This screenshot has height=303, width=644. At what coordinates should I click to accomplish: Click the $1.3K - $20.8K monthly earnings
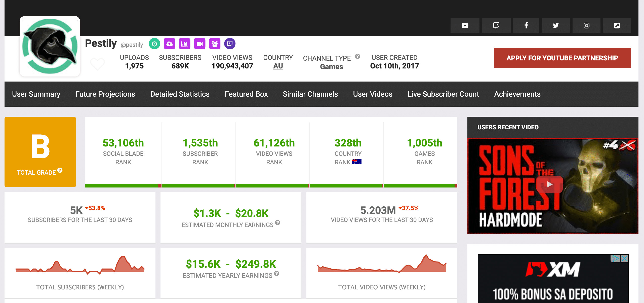click(x=231, y=213)
